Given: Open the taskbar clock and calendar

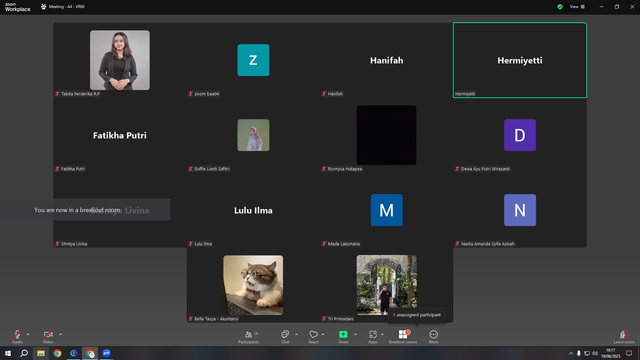Looking at the screenshot, I should pos(611,353).
